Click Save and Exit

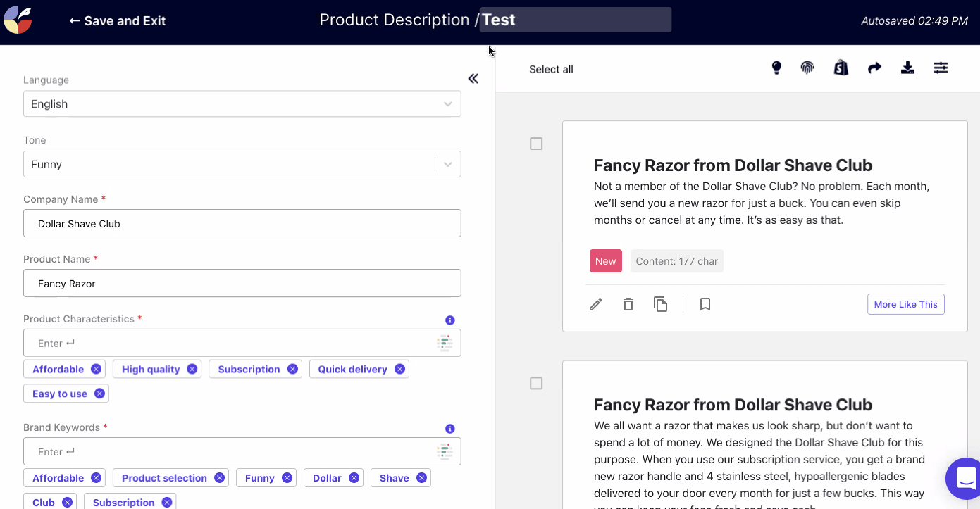(117, 21)
